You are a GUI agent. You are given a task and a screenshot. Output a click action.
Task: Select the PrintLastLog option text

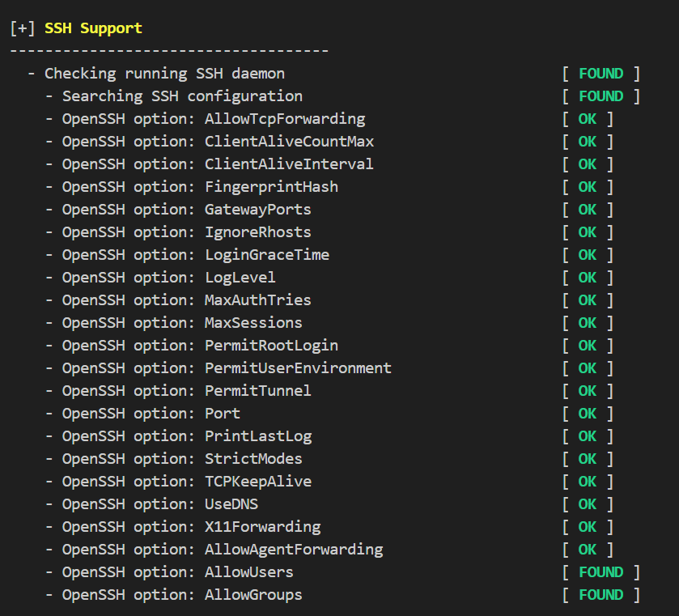click(258, 436)
